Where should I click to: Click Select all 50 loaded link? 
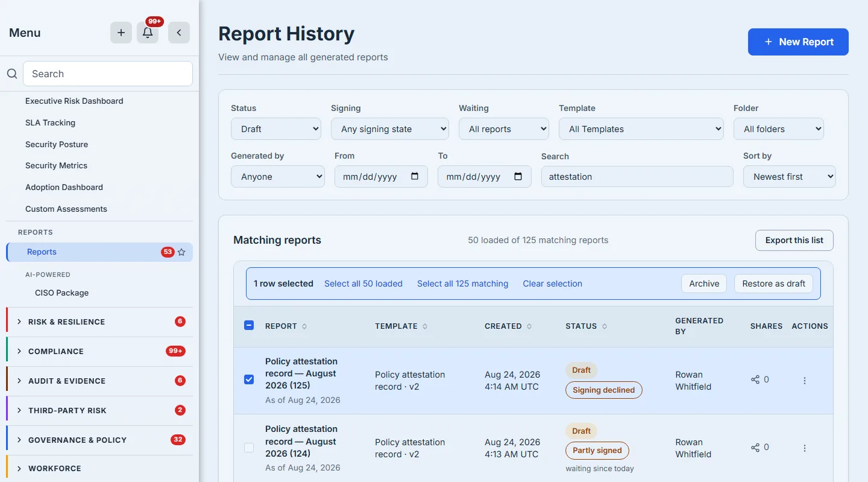pyautogui.click(x=363, y=284)
